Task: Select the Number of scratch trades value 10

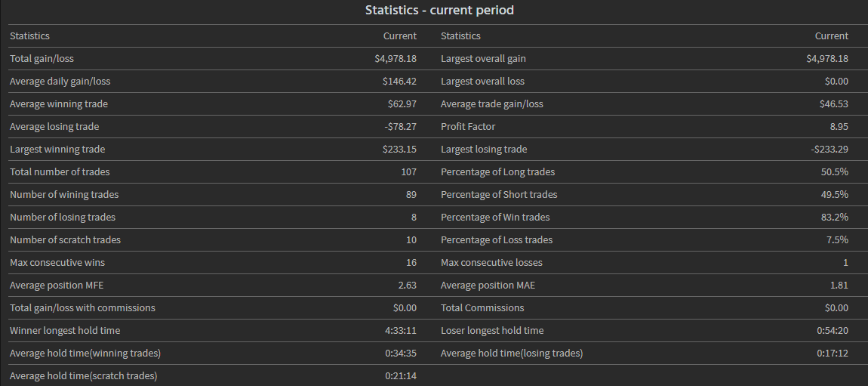Action: point(411,239)
